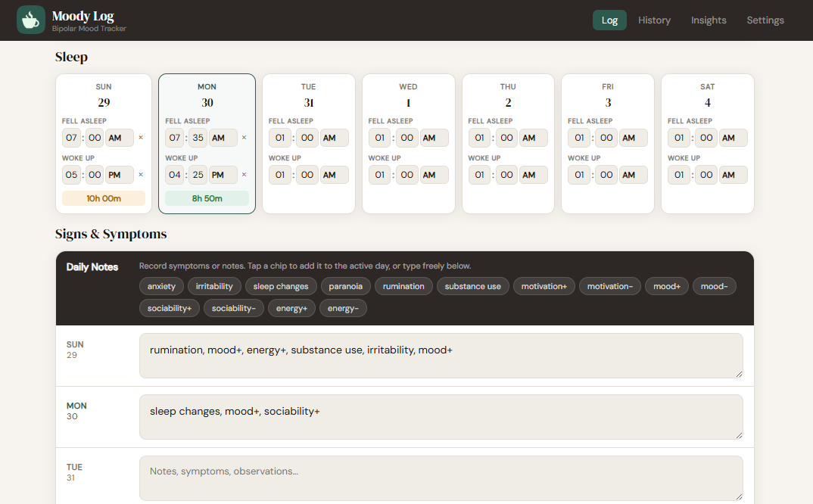The width and height of the screenshot is (813, 504).
Task: Clear Monday's woke up time with x
Action: (244, 175)
